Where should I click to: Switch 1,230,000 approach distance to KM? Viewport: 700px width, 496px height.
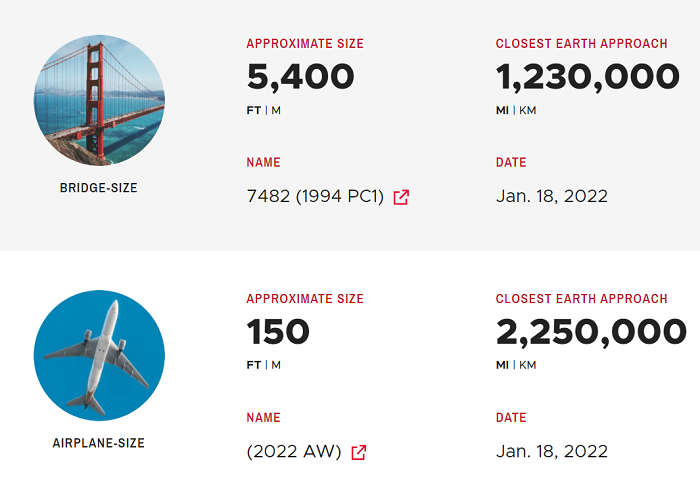527,110
